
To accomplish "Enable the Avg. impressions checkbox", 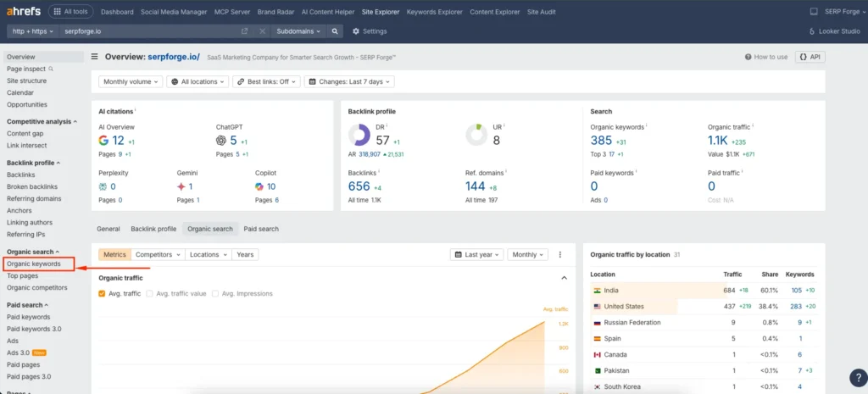I will [x=215, y=294].
